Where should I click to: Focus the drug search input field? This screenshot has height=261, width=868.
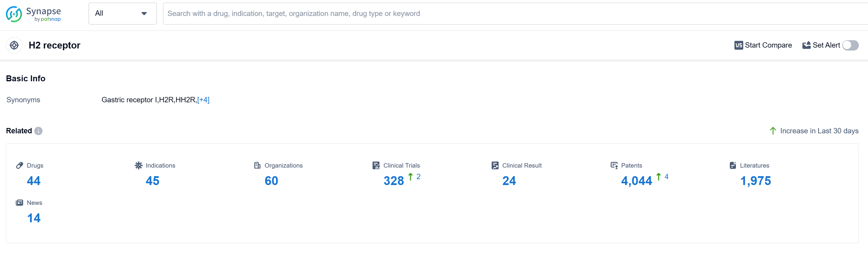505,14
